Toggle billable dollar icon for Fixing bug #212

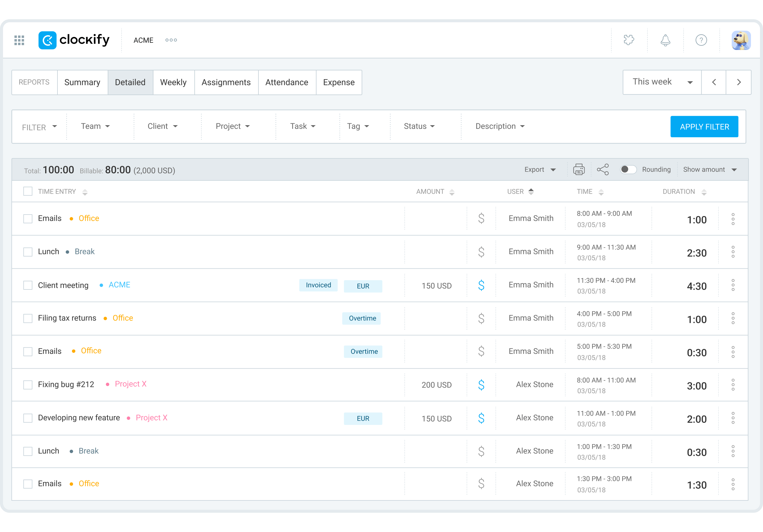tap(481, 385)
